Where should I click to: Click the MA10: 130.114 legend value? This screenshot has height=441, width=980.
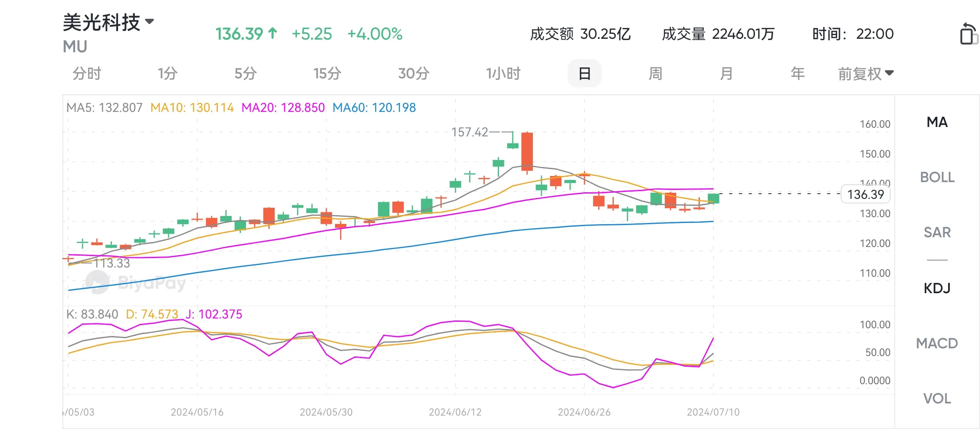[x=192, y=108]
